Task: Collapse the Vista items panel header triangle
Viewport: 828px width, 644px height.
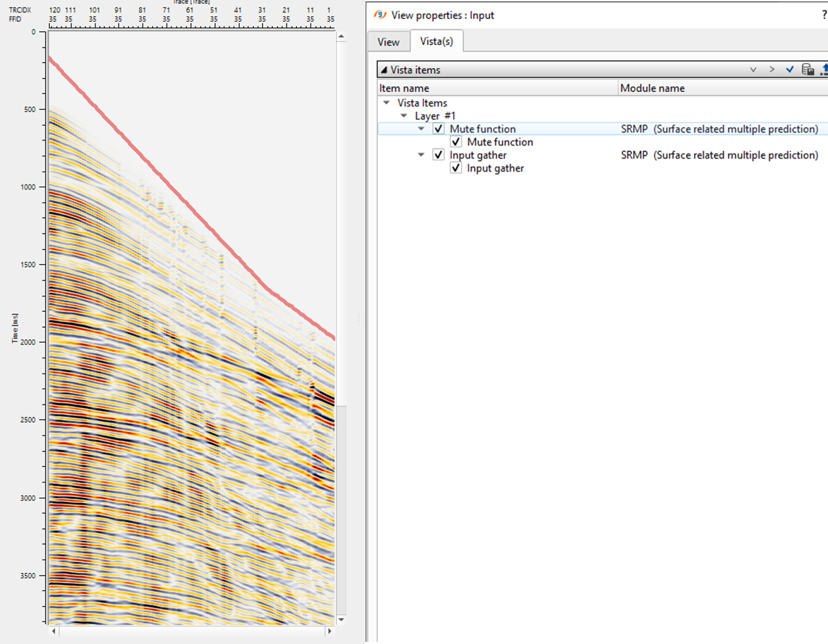Action: pyautogui.click(x=384, y=70)
